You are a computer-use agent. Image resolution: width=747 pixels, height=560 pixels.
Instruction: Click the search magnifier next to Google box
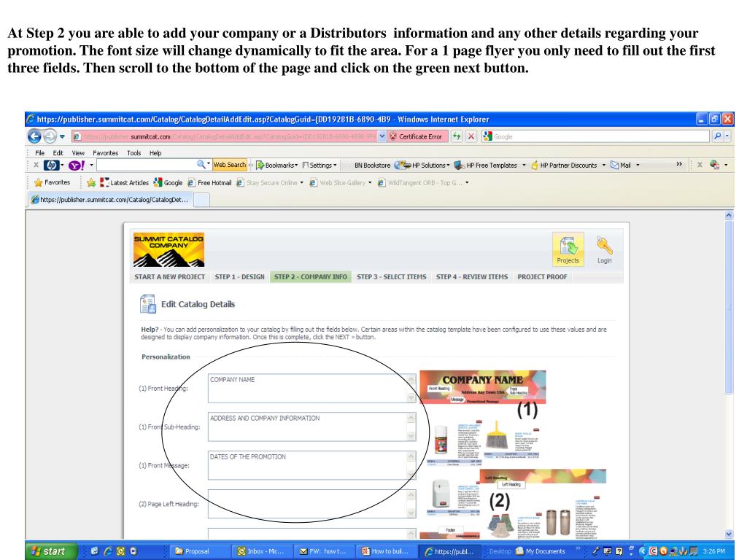(718, 136)
